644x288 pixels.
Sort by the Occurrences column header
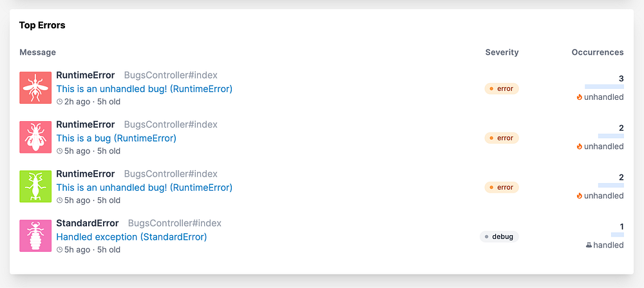click(597, 52)
